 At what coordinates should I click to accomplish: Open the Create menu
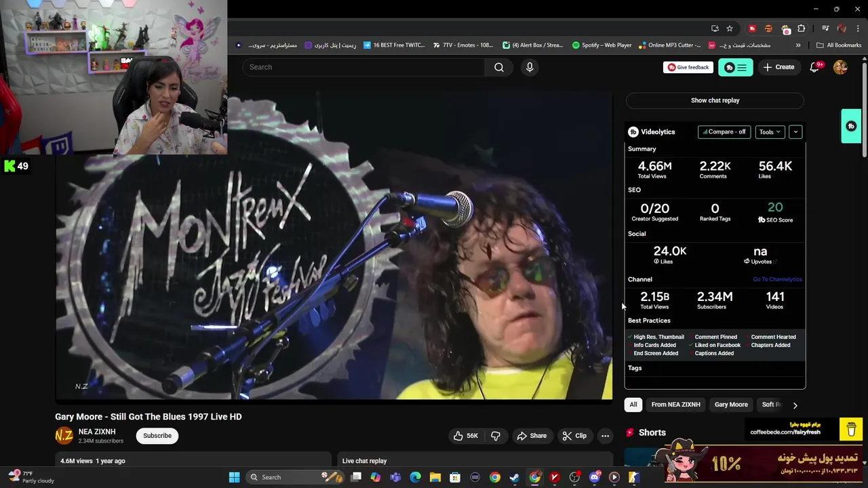click(778, 67)
